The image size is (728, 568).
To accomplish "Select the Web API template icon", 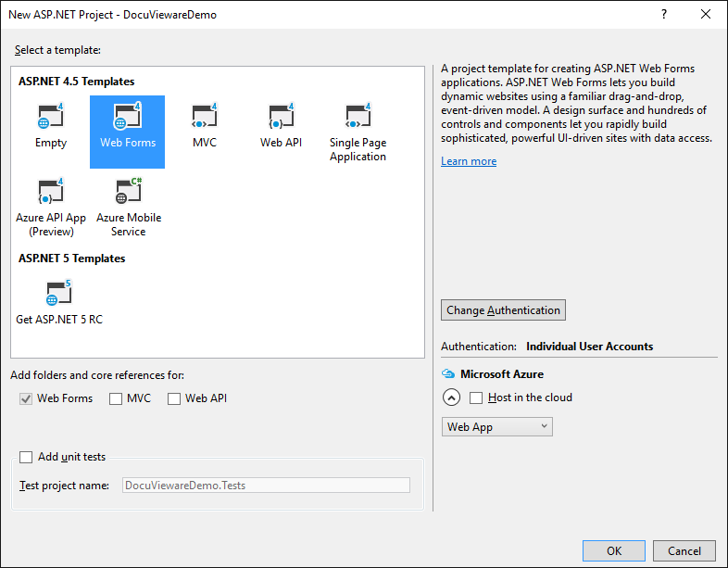I will 281,118.
